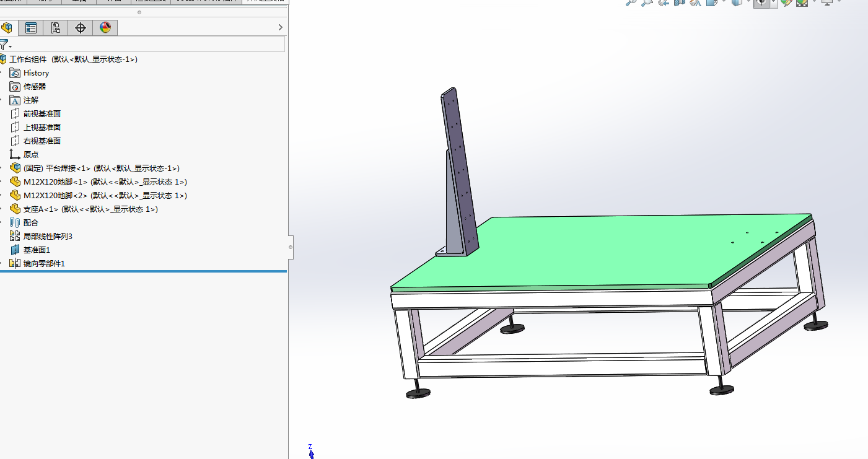868x459 pixels.
Task: Click the Zoom to Area icon
Action: tap(647, 2)
